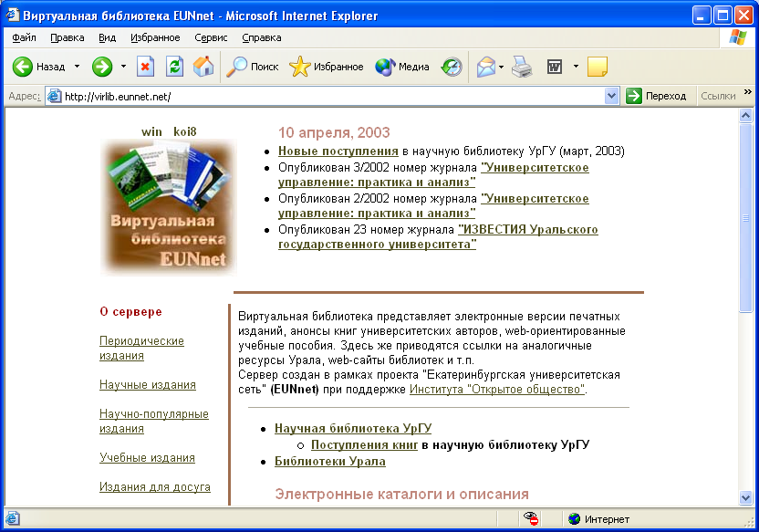Click the vertical scrollbar thumb
This screenshot has height=532, width=759.
[745, 218]
